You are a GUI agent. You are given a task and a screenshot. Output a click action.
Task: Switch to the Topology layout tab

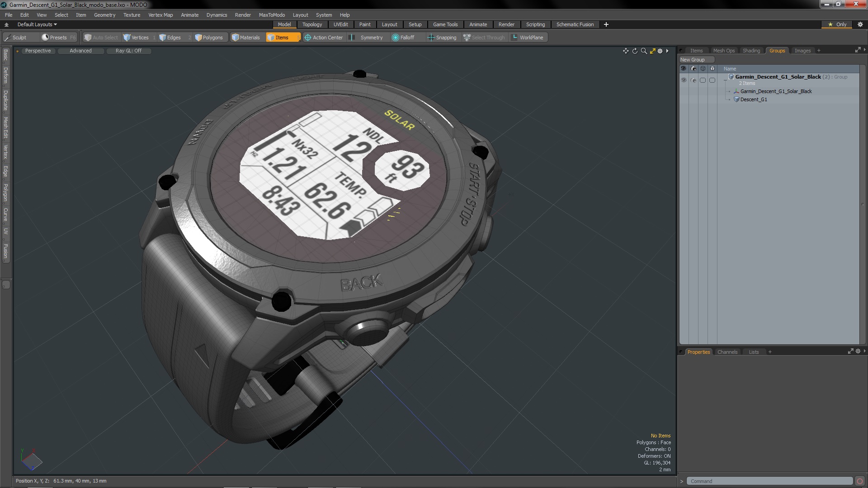coord(312,24)
